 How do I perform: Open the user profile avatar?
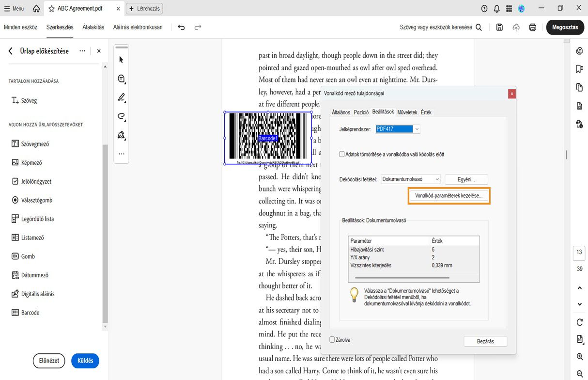(x=522, y=9)
